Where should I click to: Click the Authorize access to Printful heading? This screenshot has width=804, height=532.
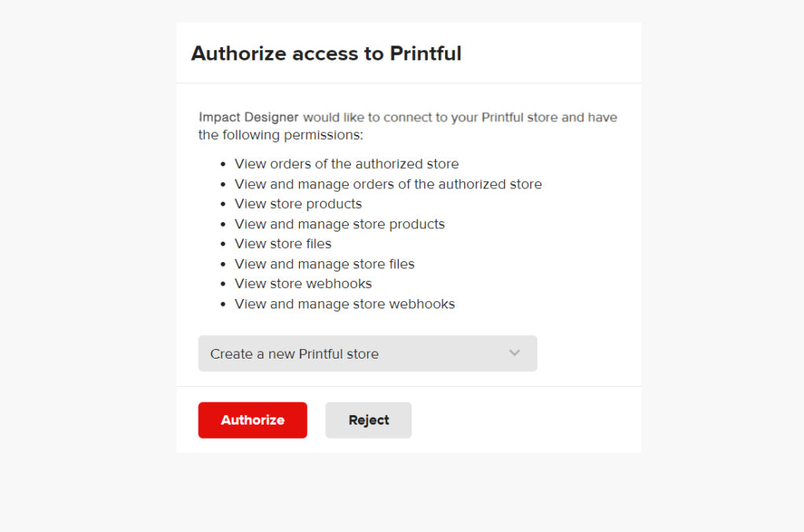(326, 53)
